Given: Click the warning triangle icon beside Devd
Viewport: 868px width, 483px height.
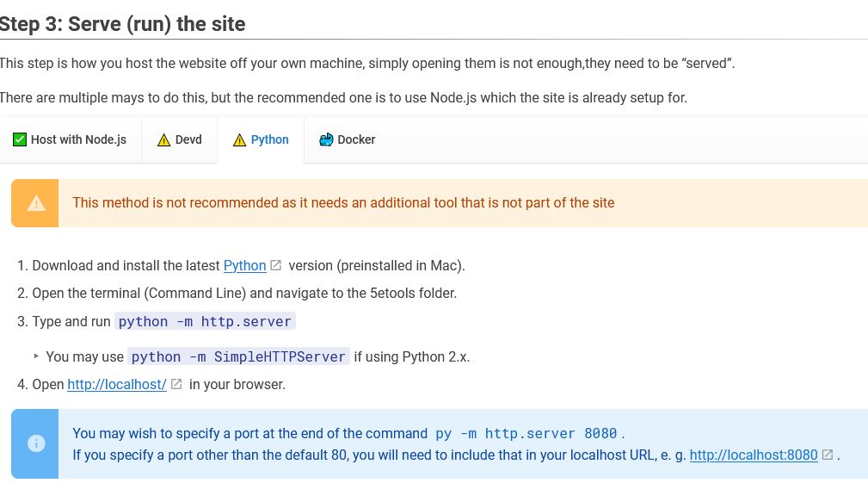Looking at the screenshot, I should point(163,139).
